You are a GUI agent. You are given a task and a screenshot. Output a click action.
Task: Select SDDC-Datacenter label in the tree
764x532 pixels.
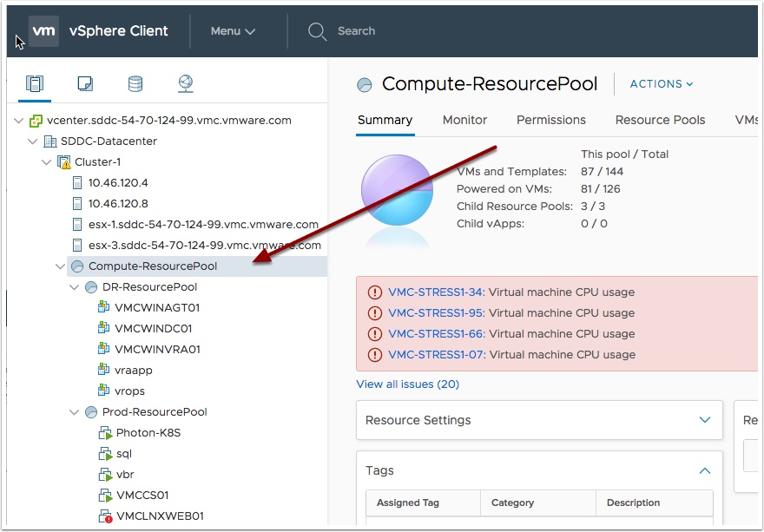pyautogui.click(x=109, y=141)
